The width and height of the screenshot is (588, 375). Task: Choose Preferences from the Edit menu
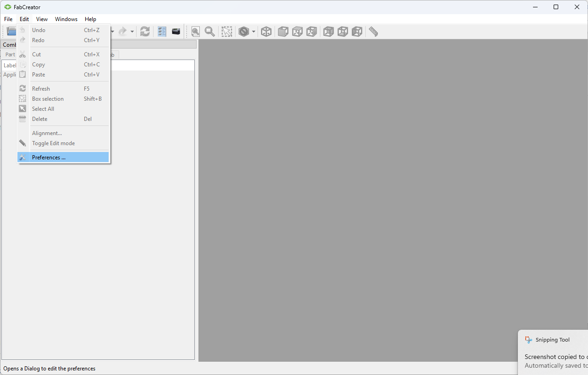pos(49,158)
